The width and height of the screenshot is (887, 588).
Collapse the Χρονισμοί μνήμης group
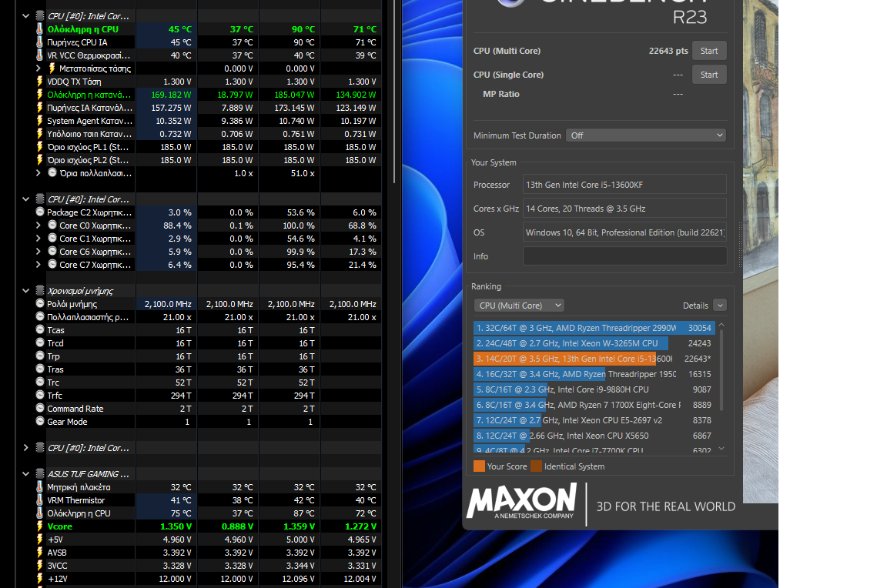tap(25, 291)
